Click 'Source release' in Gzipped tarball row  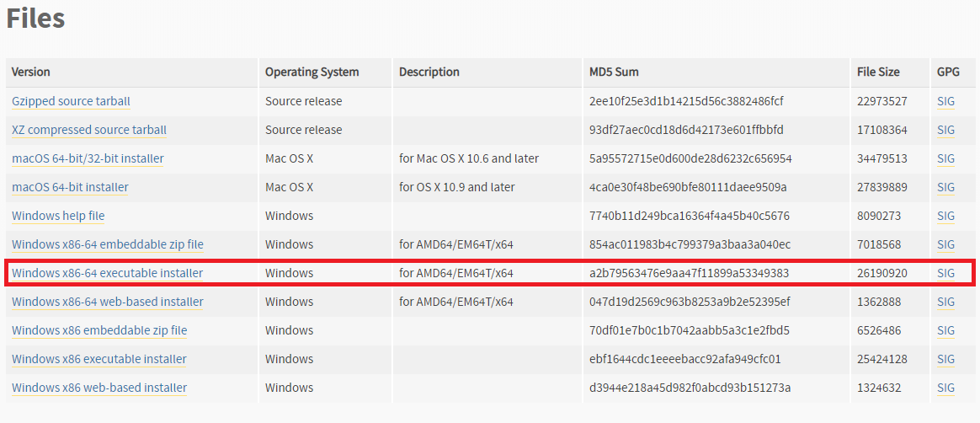click(304, 101)
